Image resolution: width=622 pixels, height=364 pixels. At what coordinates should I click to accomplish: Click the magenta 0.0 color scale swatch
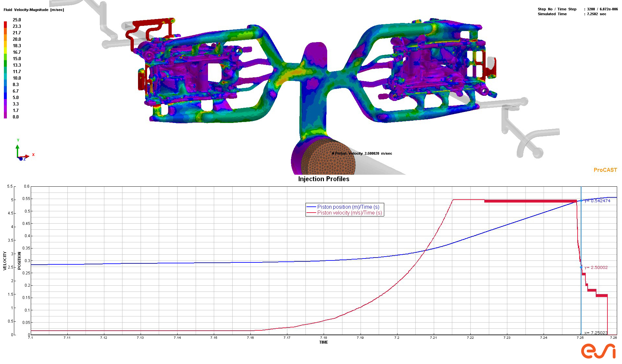coord(5,116)
